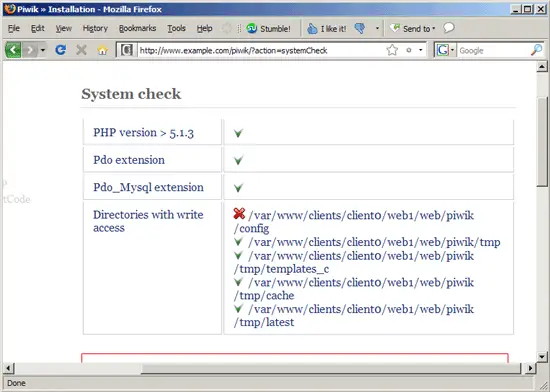Click the vertical scrollbar down arrow
The image size is (550, 392).
pyautogui.click(x=542, y=357)
